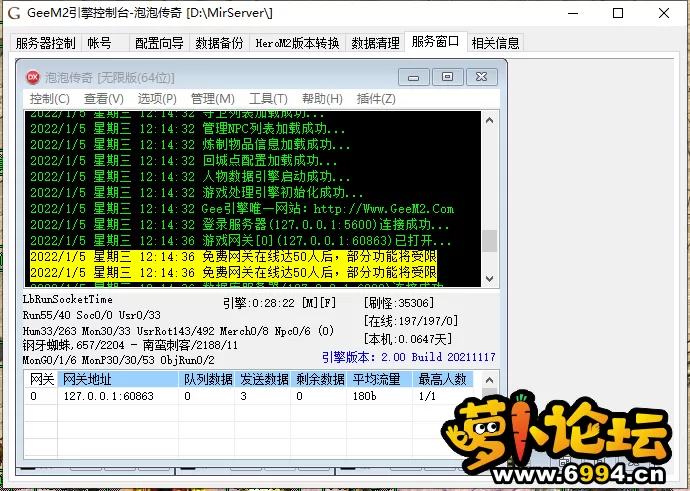Click the 引擎版本 2.00 Build text
This screenshot has height=491, width=690.
pos(409,357)
